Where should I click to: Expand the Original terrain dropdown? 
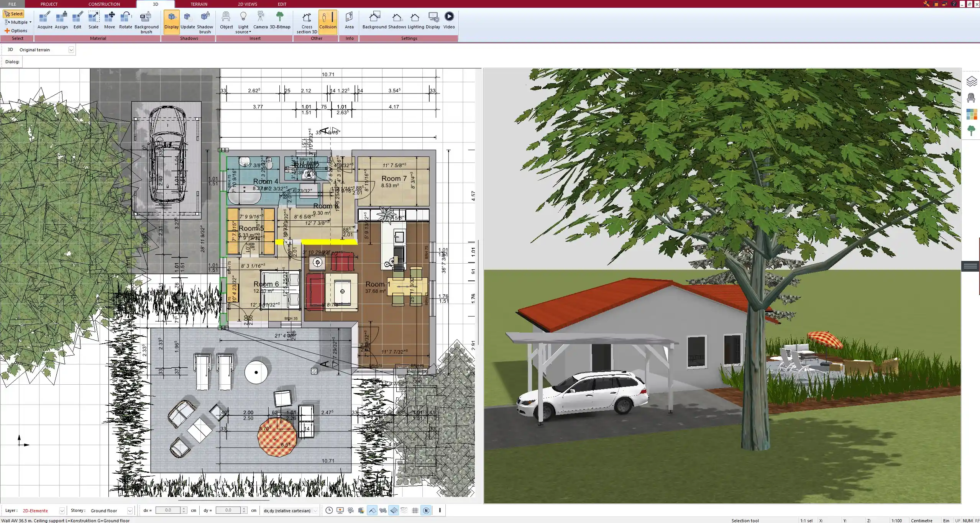(71, 50)
